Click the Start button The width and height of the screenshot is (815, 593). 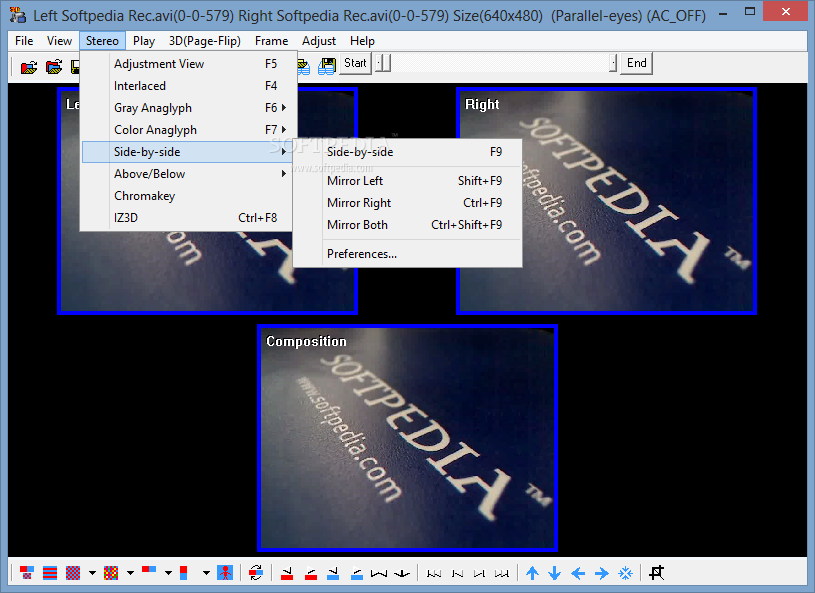click(356, 63)
